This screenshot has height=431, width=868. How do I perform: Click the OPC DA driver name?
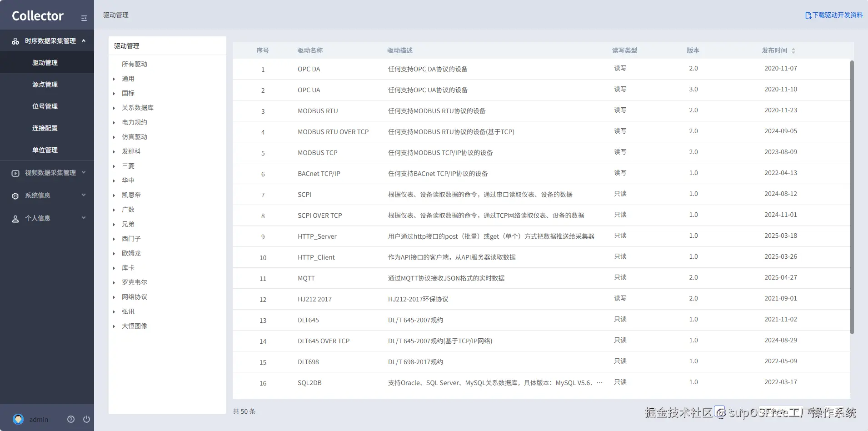pyautogui.click(x=309, y=69)
